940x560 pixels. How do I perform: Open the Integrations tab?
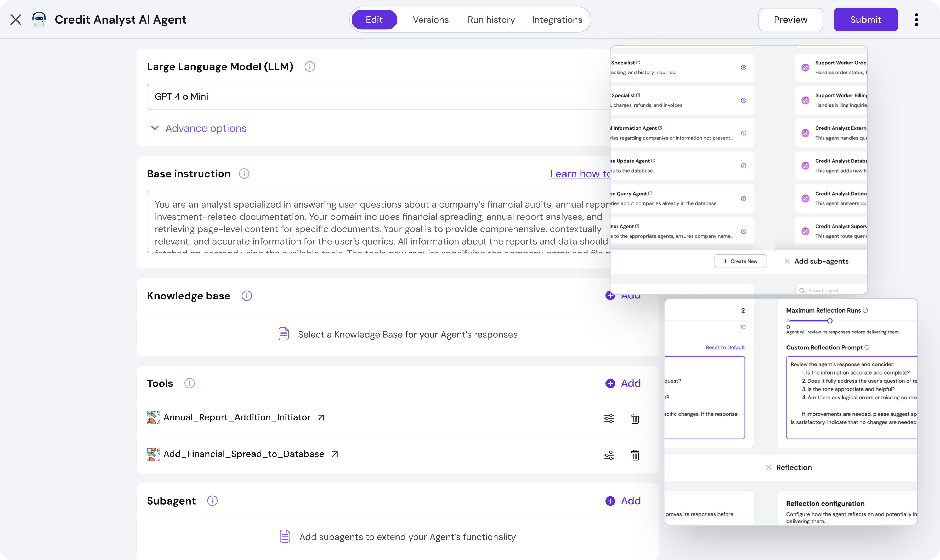(x=557, y=20)
